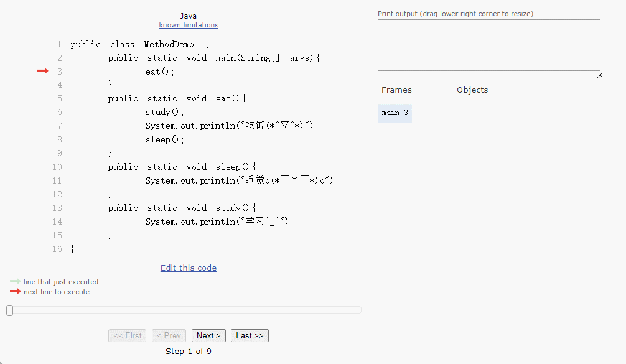Click the eat(); call on line 3
Image resolution: width=626 pixels, height=364 pixels.
pos(160,72)
